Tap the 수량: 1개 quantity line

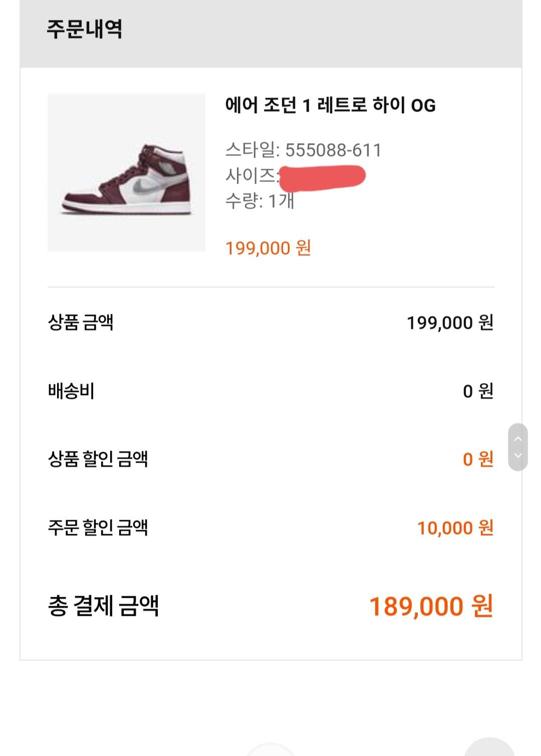tap(259, 201)
